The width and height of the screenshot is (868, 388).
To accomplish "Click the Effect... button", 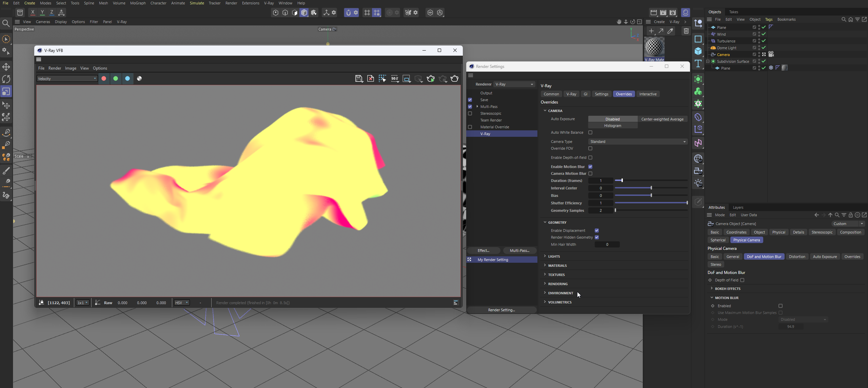I will point(483,251).
